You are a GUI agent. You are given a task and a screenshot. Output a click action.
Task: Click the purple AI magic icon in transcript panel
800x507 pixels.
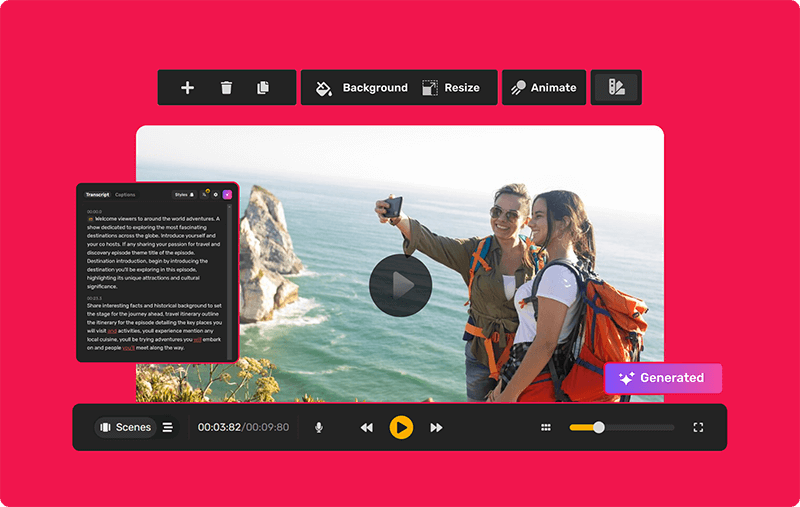(x=227, y=194)
